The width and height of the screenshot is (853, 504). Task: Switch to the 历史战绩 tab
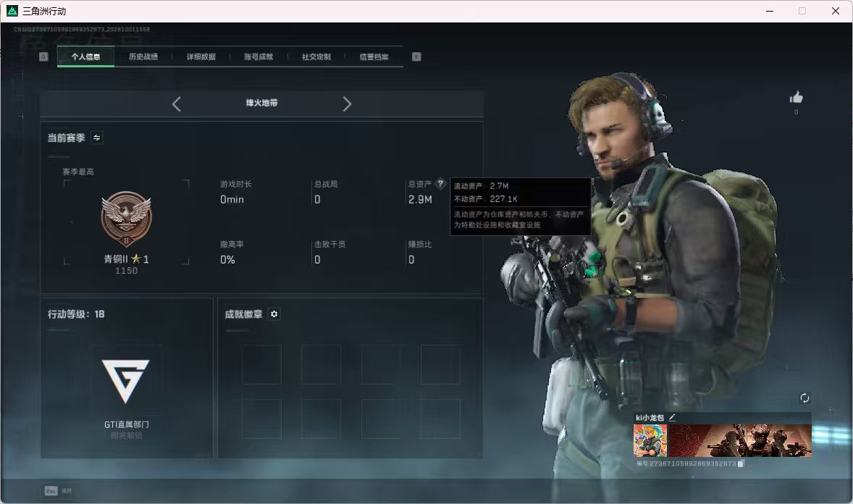[x=143, y=56]
